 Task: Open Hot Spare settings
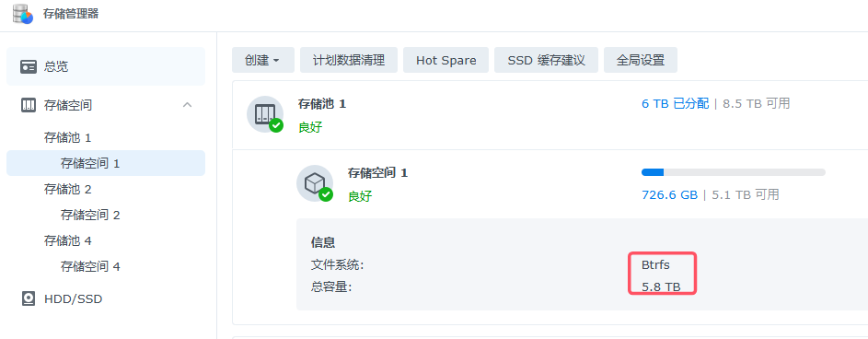(446, 60)
